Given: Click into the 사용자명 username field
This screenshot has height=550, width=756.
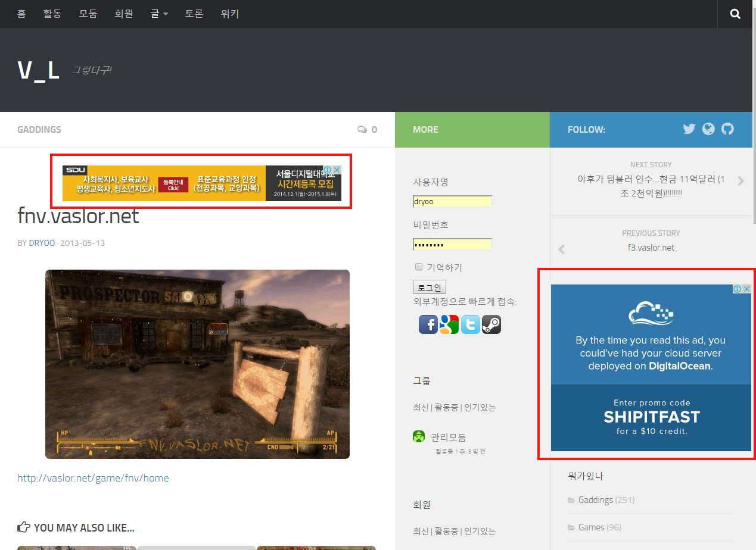Looking at the screenshot, I should 452,202.
